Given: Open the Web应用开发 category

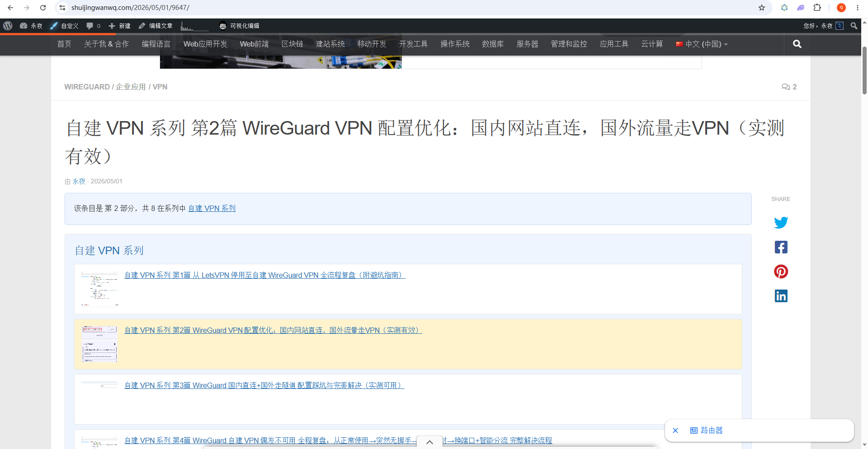Looking at the screenshot, I should [205, 44].
